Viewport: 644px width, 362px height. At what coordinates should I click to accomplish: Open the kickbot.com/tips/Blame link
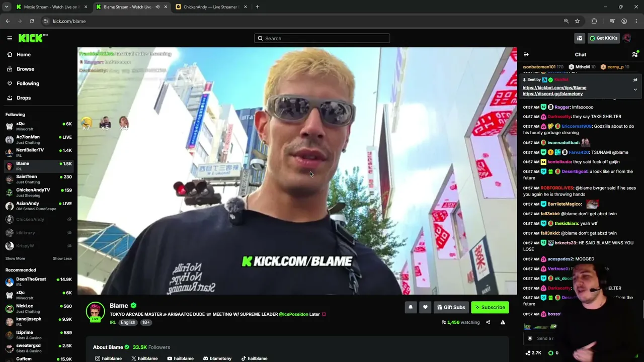coord(554,87)
